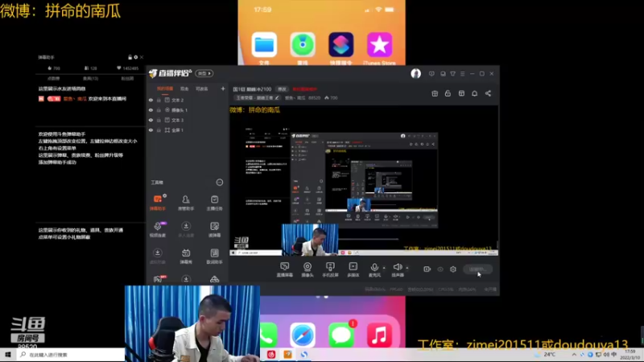
Task: Add a new scene with plus button
Action: point(223,88)
